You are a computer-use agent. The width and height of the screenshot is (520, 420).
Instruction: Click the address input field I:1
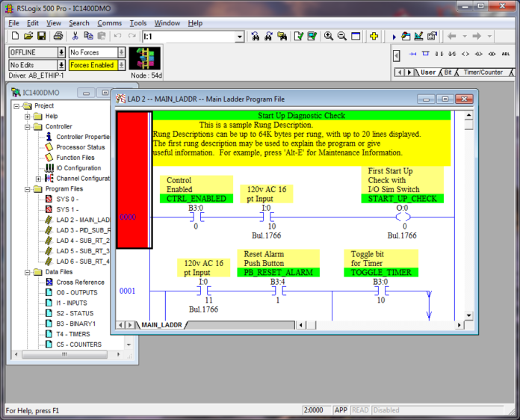[x=189, y=37]
